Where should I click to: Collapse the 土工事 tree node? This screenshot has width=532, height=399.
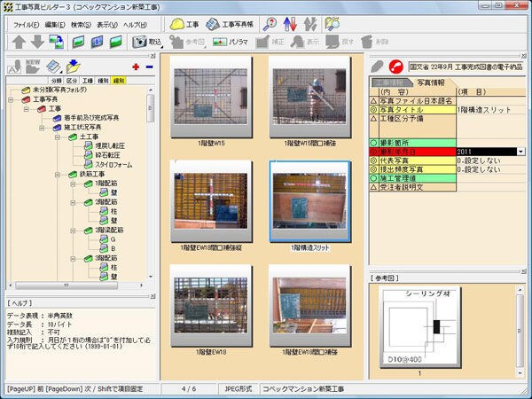[x=58, y=137]
